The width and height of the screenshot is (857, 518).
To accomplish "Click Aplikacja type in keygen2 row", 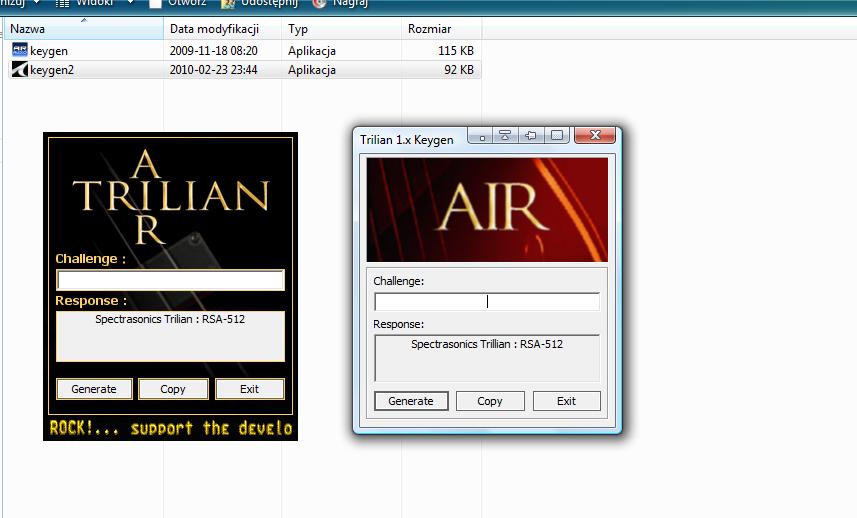I will (312, 70).
